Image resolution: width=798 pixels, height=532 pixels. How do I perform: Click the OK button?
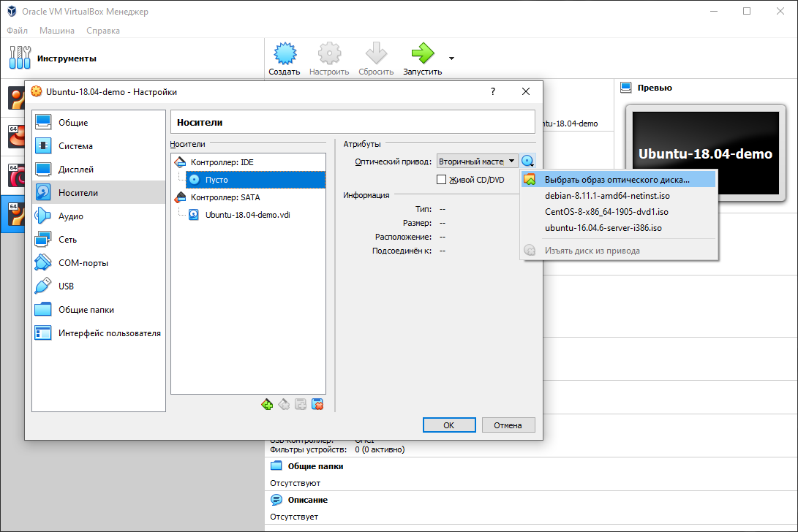pyautogui.click(x=449, y=425)
